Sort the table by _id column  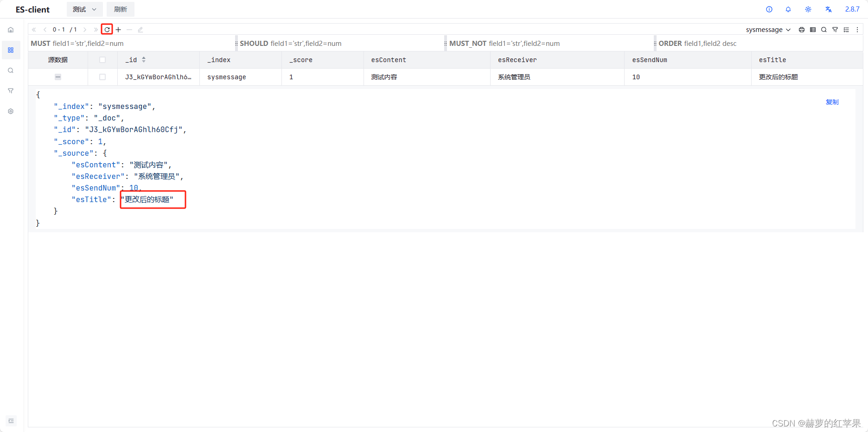(144, 60)
